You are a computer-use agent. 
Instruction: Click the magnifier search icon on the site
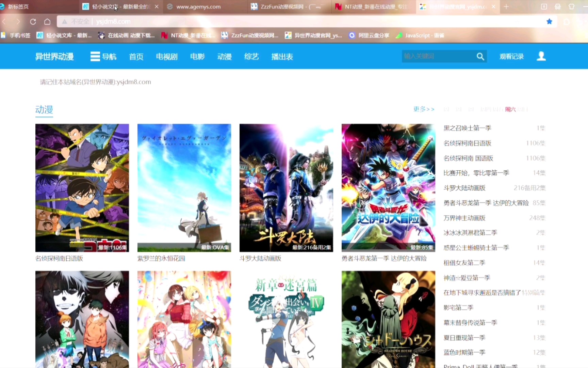(480, 57)
